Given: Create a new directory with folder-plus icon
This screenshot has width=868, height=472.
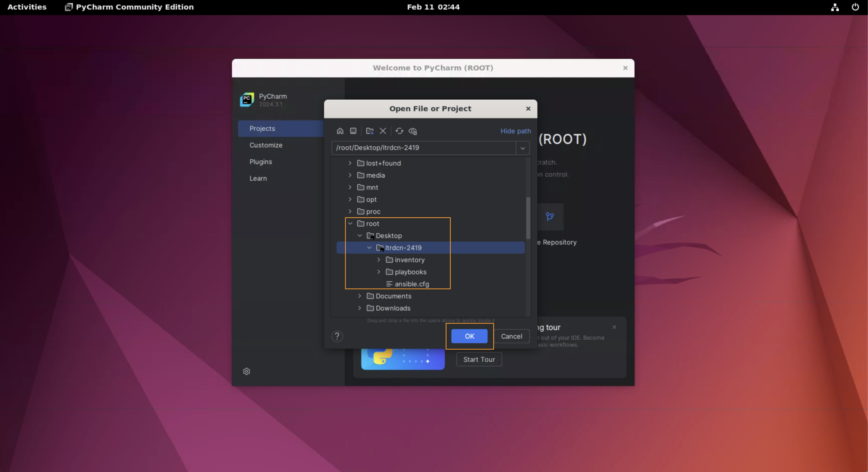Looking at the screenshot, I should (370, 131).
